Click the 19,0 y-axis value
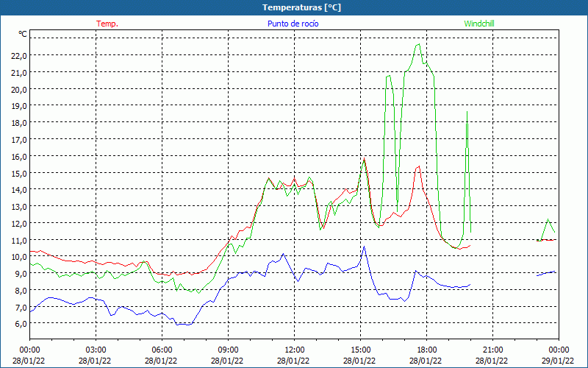The image size is (588, 368). point(19,106)
